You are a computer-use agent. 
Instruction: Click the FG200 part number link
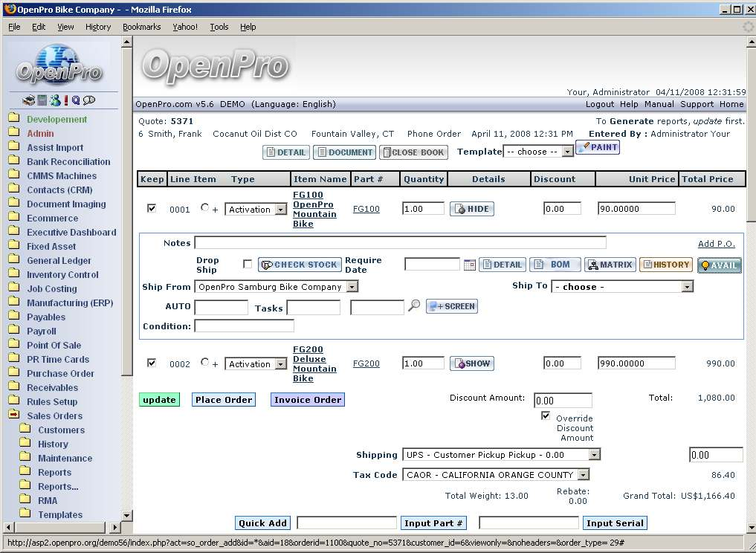(366, 364)
